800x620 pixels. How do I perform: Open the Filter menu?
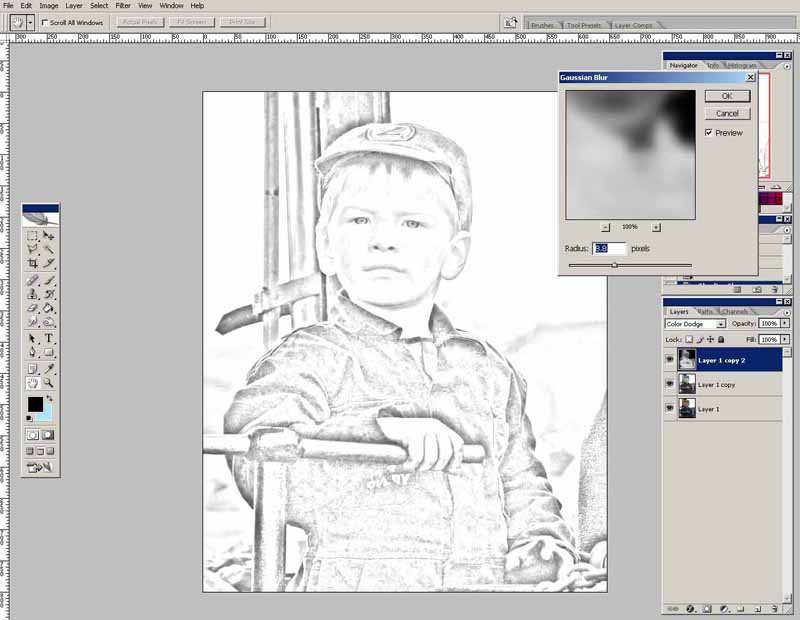[122, 6]
